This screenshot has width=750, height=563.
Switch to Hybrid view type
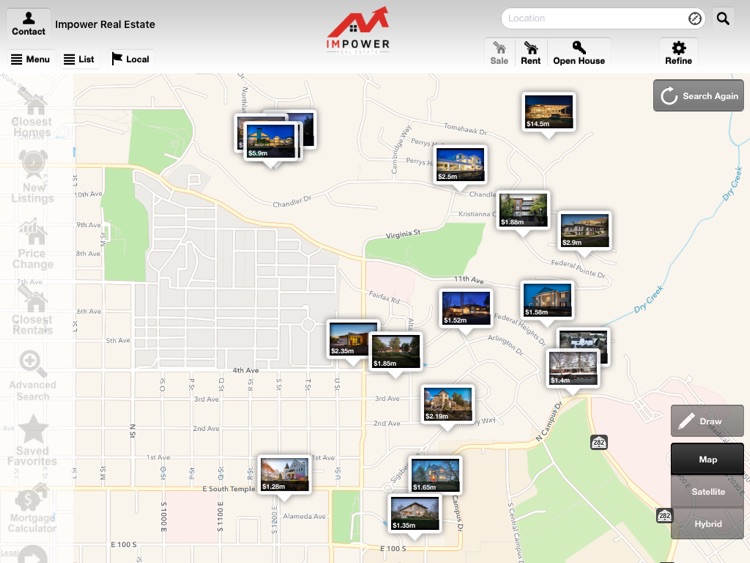click(707, 523)
